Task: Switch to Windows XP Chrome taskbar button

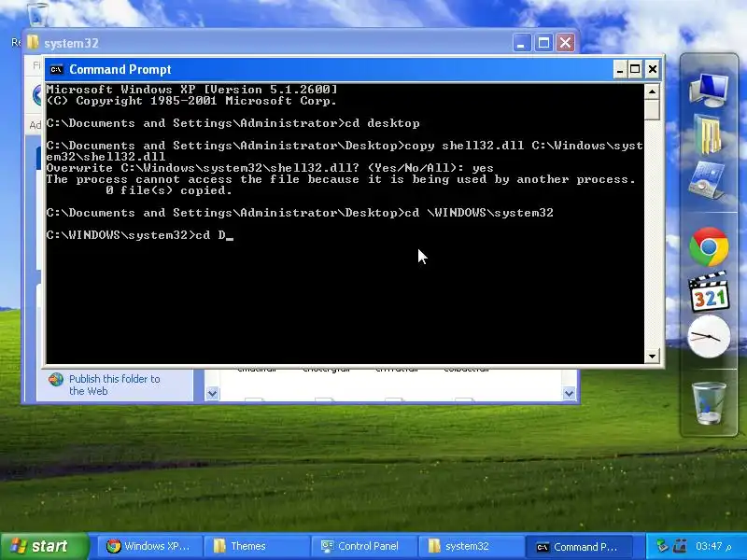Action: pos(149,546)
